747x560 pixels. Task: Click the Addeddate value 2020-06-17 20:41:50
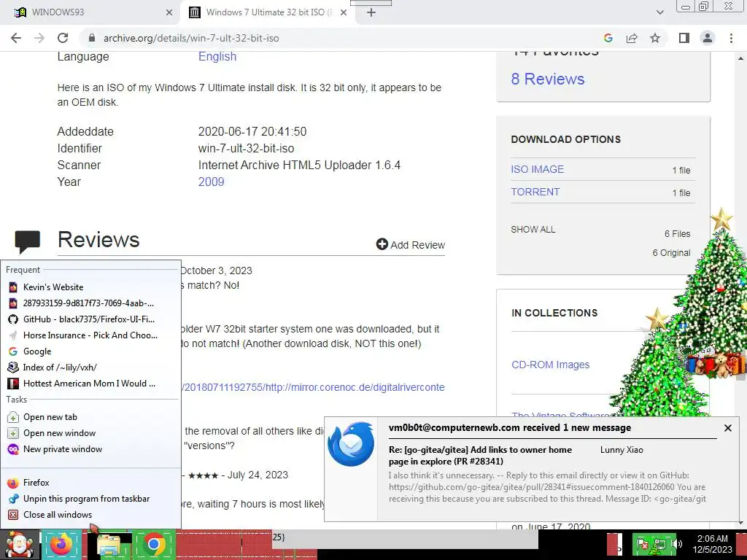pos(252,132)
